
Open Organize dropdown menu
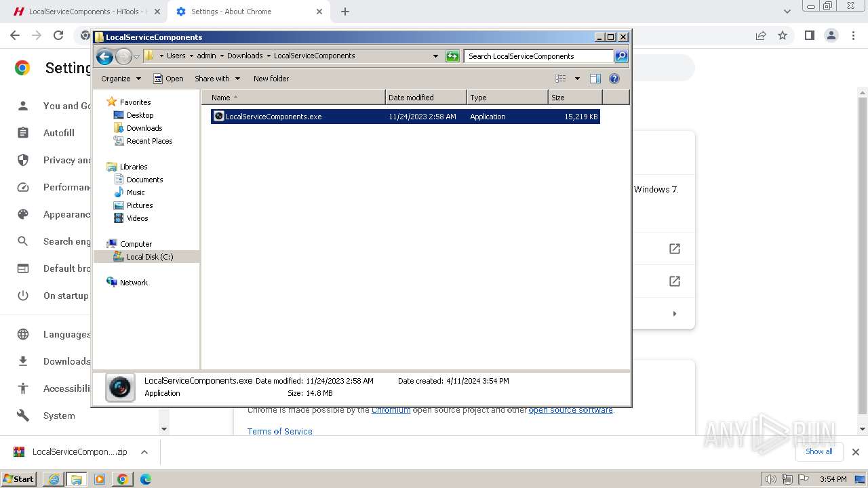121,79
